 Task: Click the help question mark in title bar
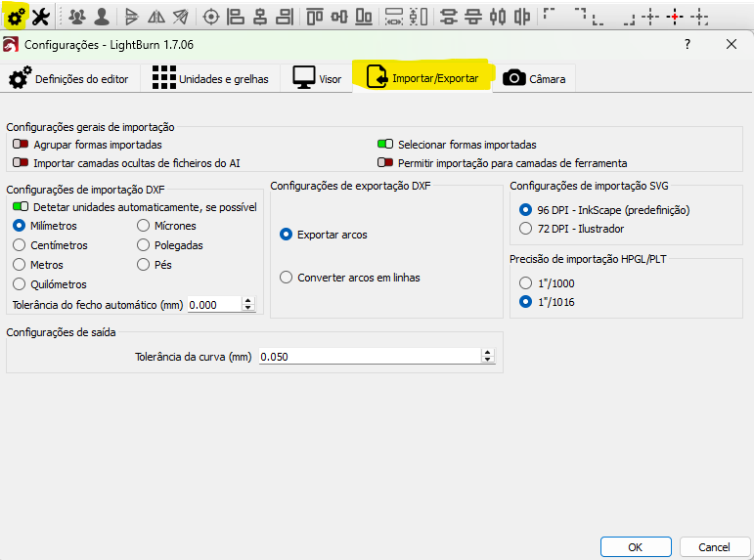pos(687,44)
